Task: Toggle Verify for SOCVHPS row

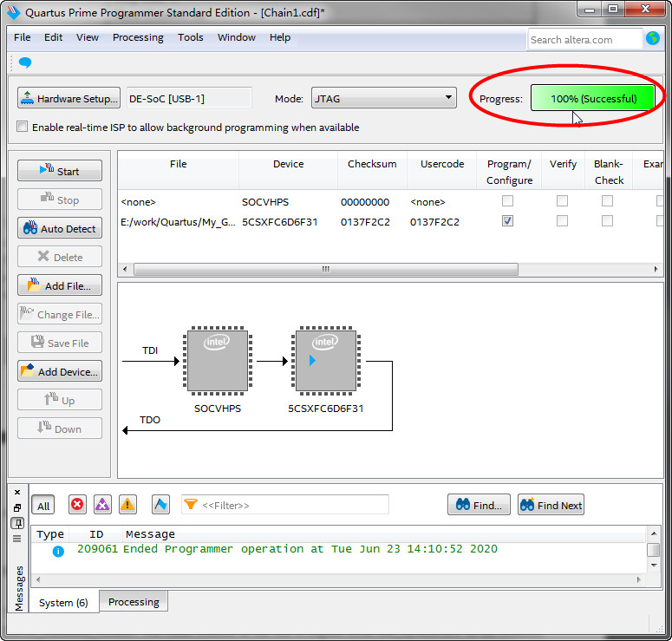Action: pyautogui.click(x=562, y=200)
